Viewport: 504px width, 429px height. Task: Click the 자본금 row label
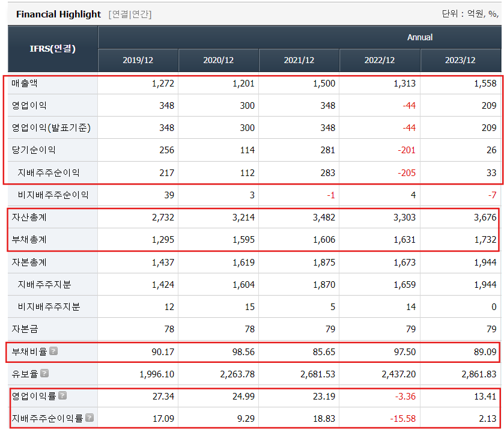(x=25, y=329)
